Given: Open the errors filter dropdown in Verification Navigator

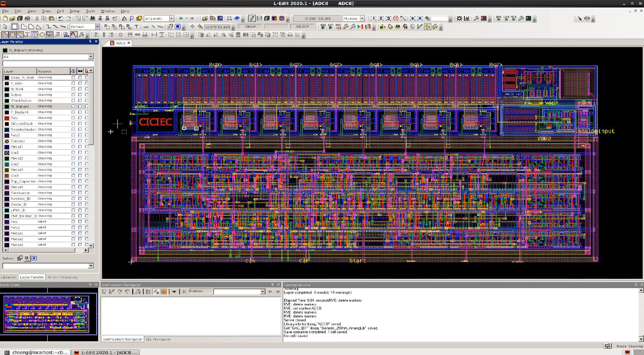Looking at the screenshot, I should point(262,291).
